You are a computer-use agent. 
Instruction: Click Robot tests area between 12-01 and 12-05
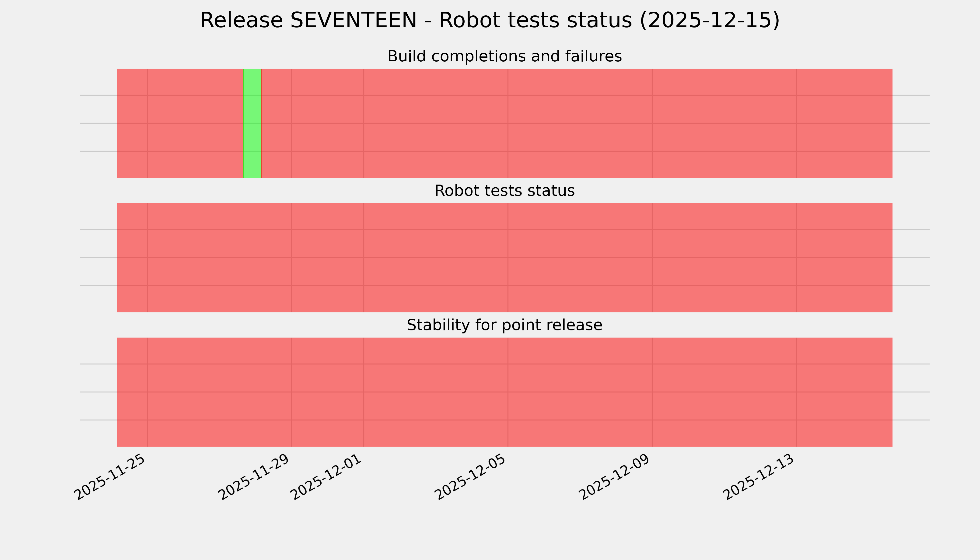[436, 258]
